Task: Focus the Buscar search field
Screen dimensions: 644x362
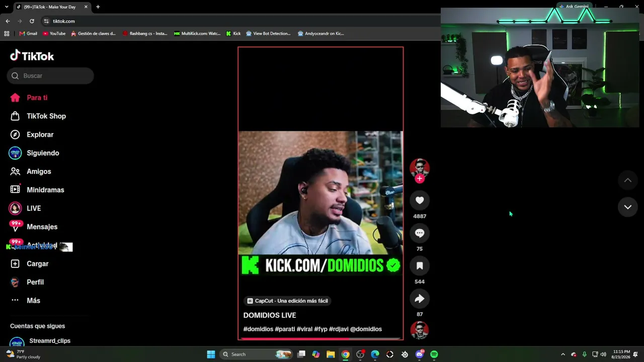Action: tap(50, 76)
